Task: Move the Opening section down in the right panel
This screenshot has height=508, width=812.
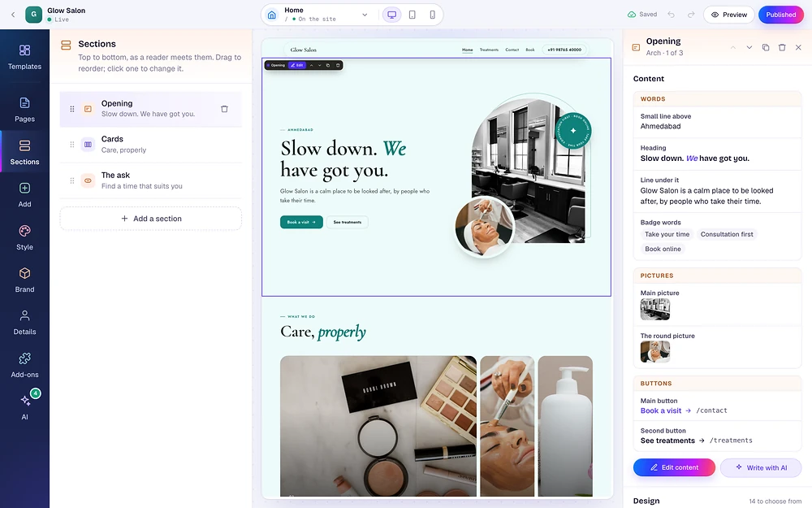Action: [x=749, y=47]
